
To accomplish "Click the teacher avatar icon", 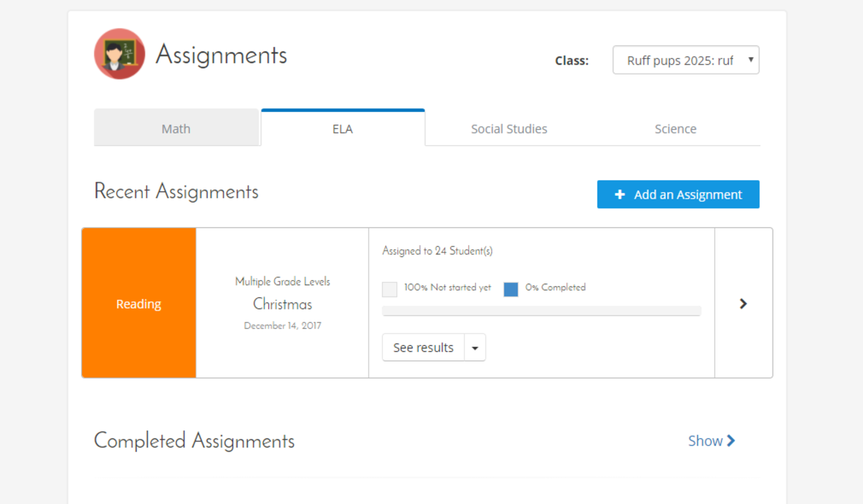I will click(119, 54).
